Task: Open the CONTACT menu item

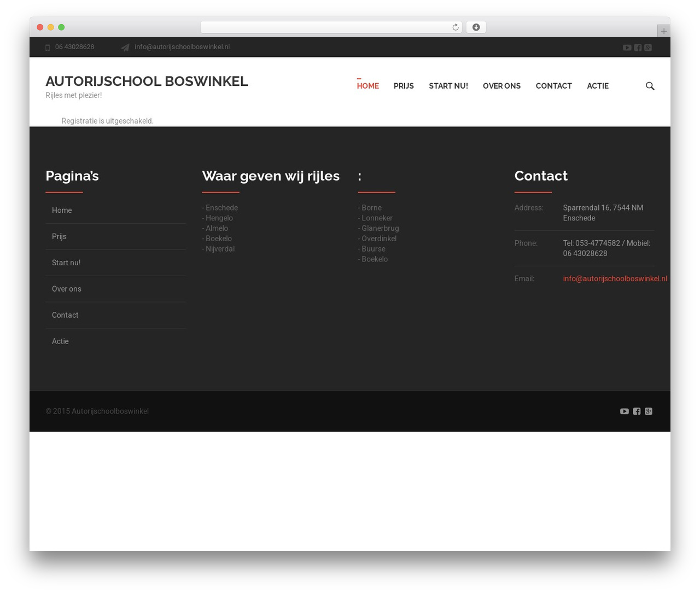Action: click(553, 86)
